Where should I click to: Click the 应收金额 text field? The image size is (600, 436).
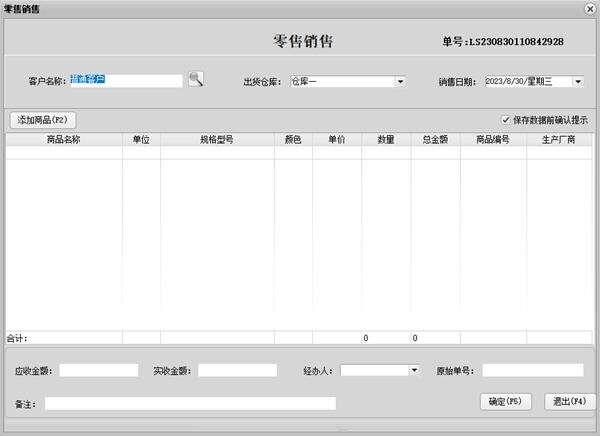click(98, 370)
